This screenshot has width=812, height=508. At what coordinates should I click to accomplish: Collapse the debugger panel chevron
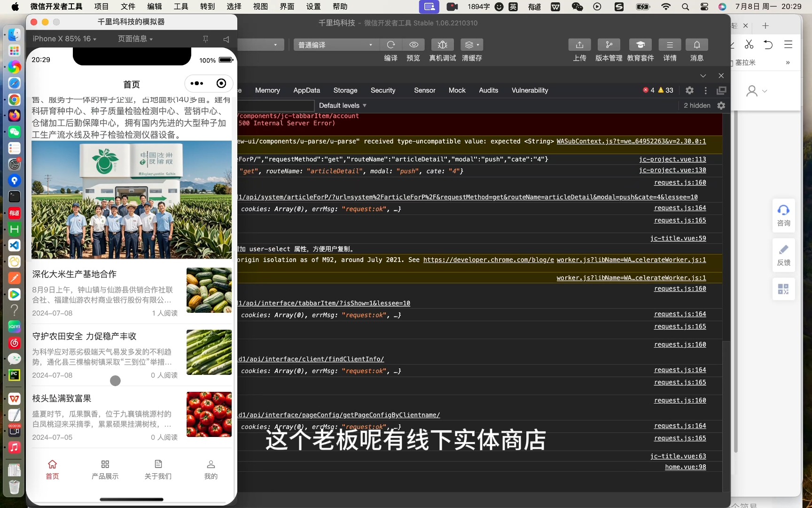coord(703,76)
